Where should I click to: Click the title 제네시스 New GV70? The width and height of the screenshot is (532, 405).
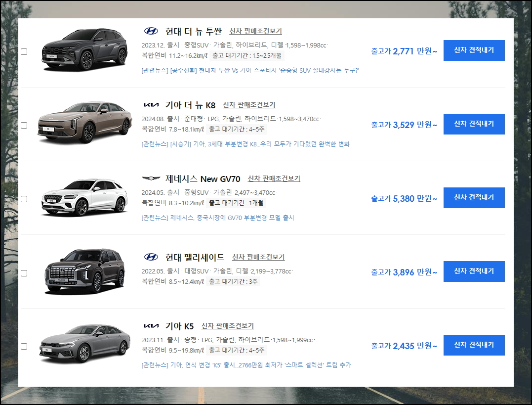pyautogui.click(x=203, y=179)
